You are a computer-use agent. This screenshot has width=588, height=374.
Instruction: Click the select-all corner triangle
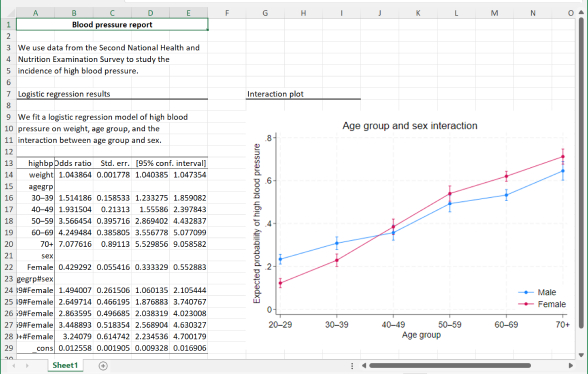[10, 13]
